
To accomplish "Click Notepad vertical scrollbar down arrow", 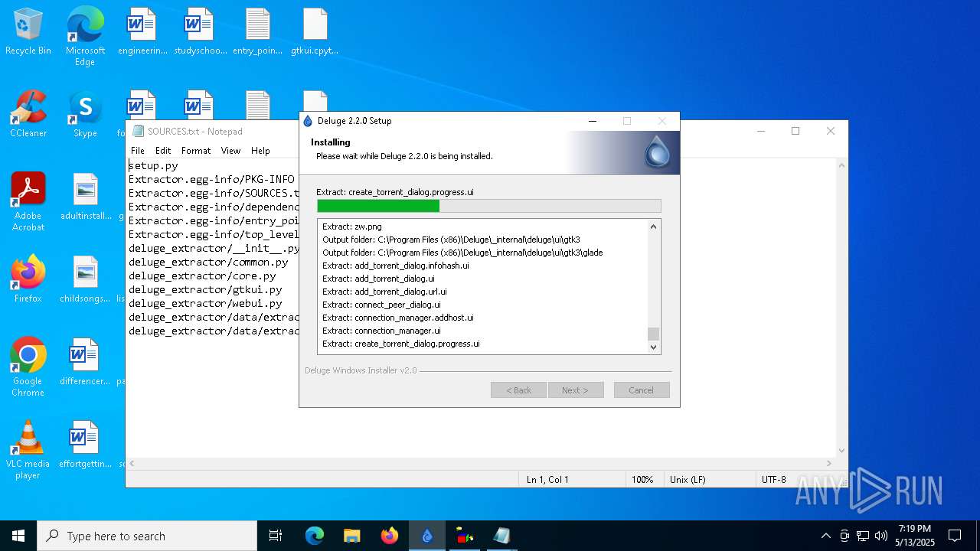I will pyautogui.click(x=841, y=451).
